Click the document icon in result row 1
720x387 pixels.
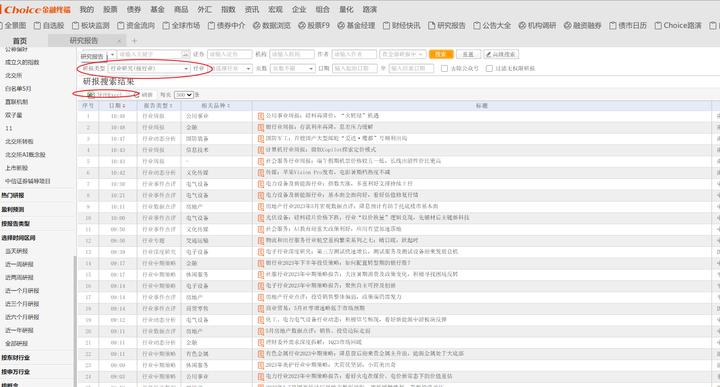click(261, 116)
